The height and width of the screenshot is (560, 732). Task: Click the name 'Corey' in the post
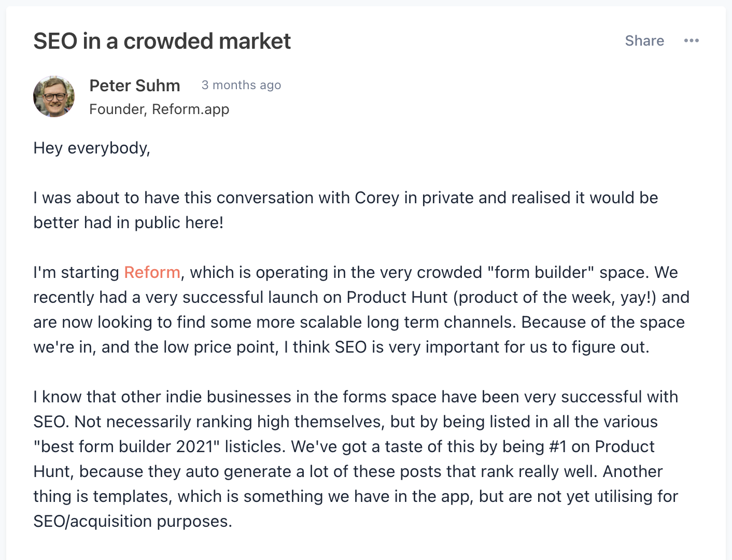point(377,198)
